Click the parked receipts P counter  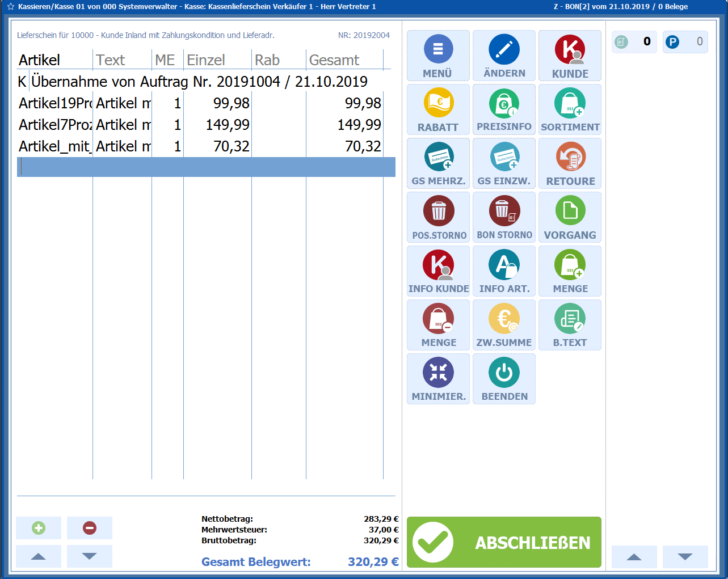coord(685,42)
